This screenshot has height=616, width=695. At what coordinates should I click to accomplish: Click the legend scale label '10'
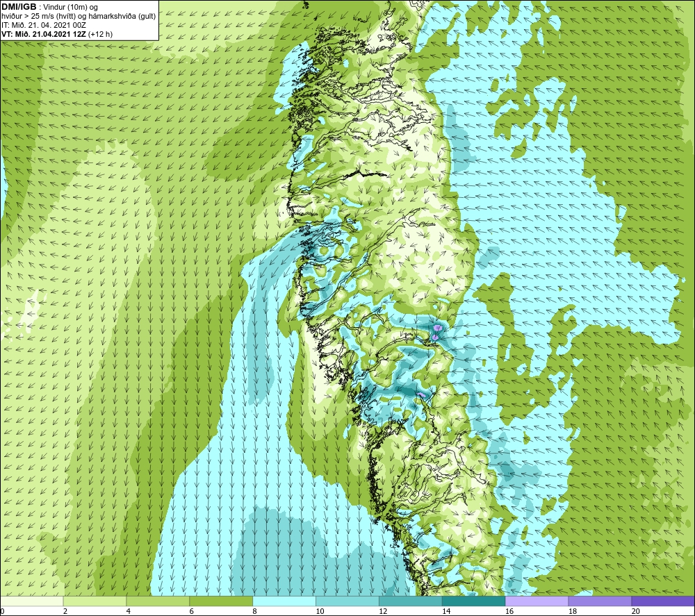point(320,611)
